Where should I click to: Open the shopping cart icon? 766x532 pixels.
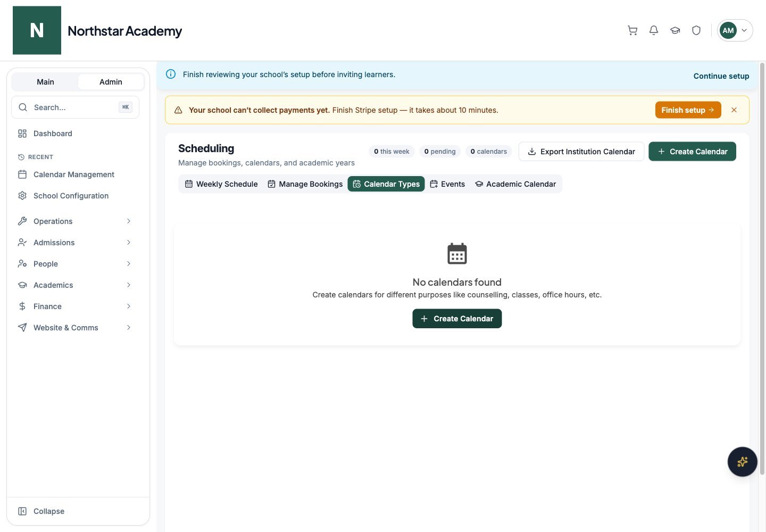(x=632, y=30)
